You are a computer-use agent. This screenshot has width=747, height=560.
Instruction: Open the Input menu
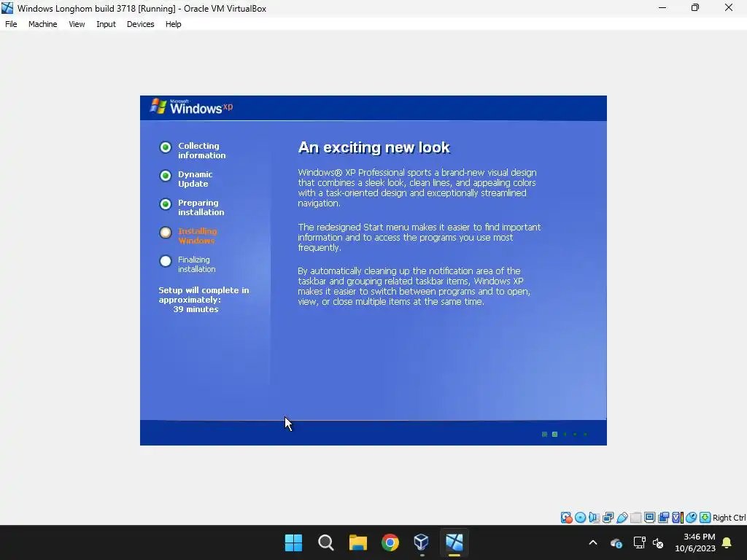(106, 24)
